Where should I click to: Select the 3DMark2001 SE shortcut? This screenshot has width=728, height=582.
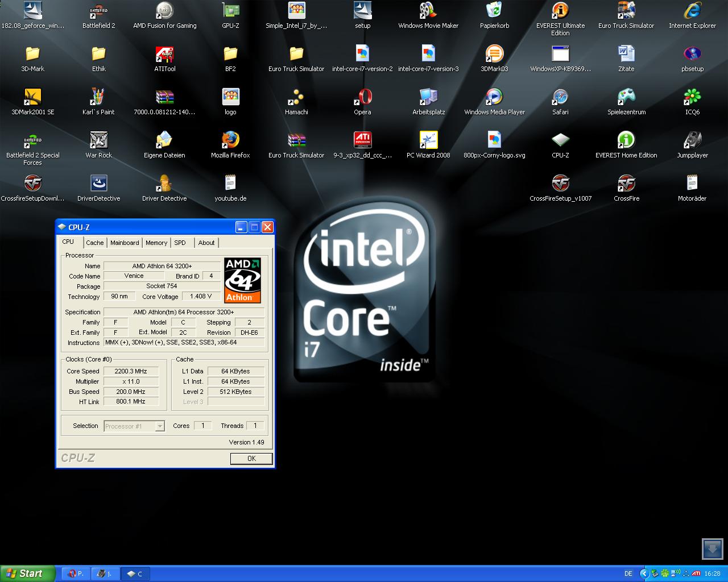pos(32,102)
